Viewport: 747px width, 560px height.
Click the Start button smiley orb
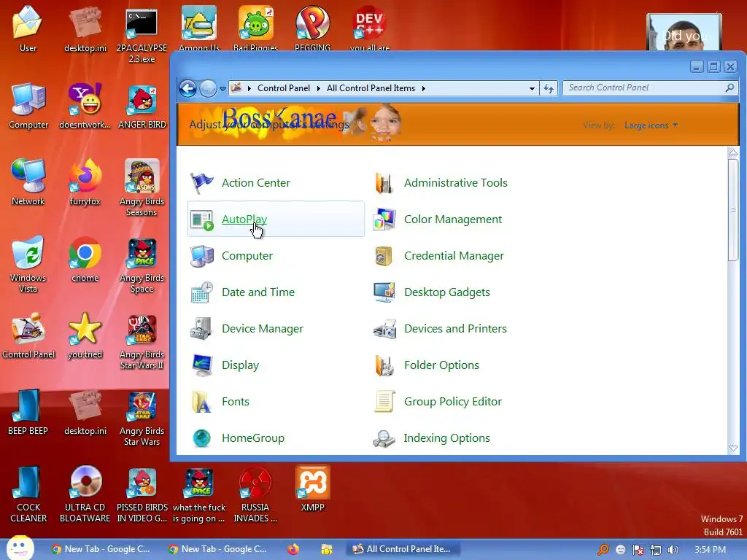(20, 548)
